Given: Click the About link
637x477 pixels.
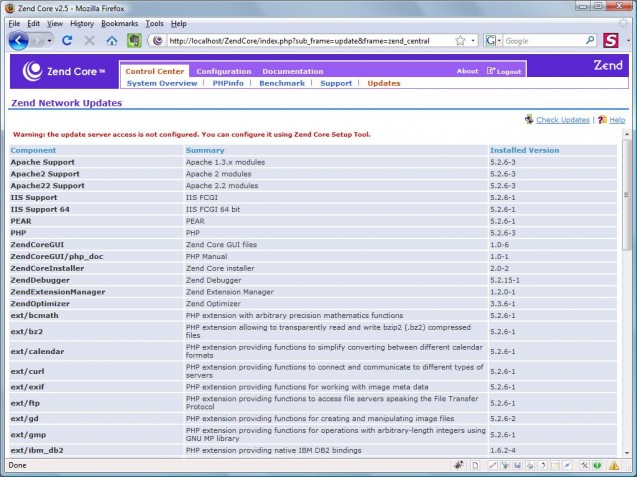Looking at the screenshot, I should [467, 71].
